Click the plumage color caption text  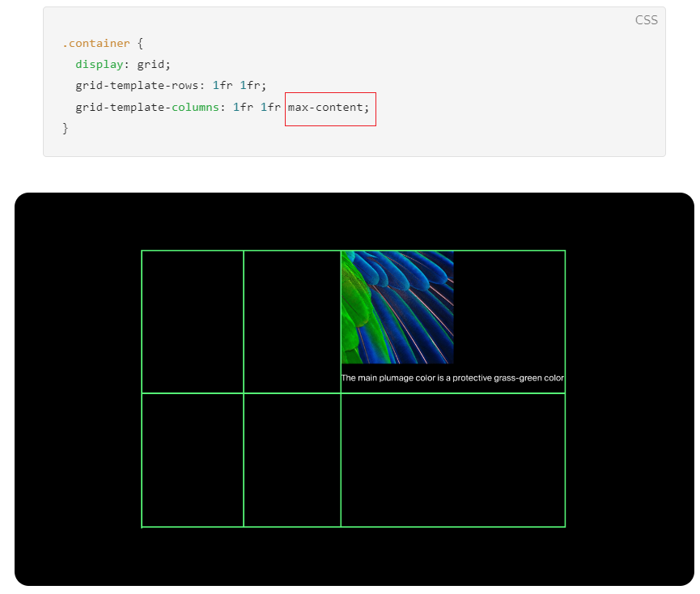click(x=452, y=378)
